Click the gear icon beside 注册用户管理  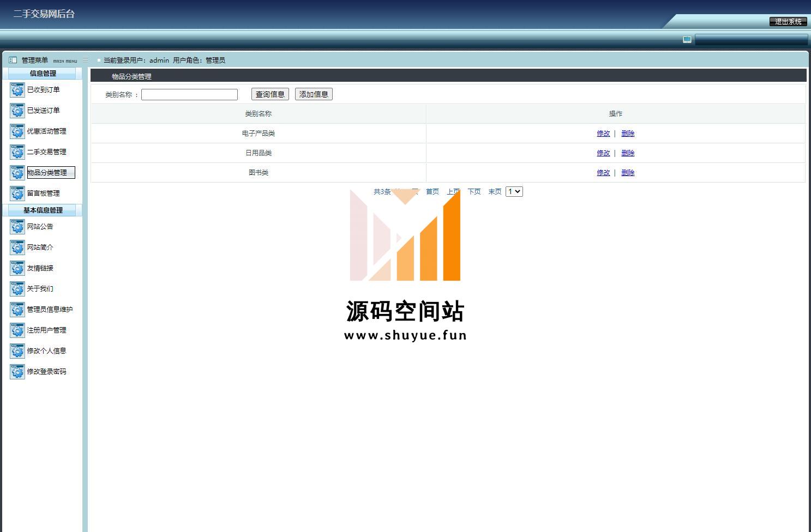point(17,330)
